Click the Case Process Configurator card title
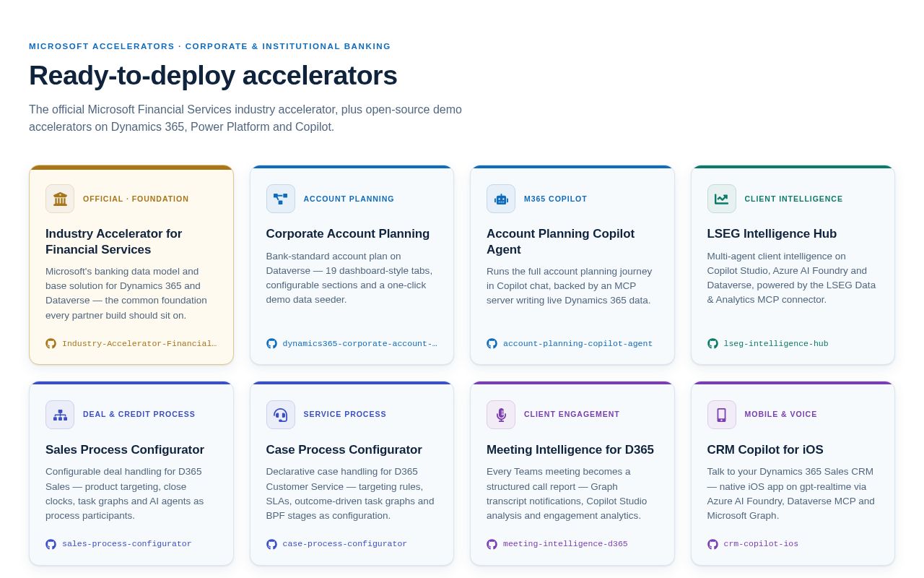Screen dimensions: 924x578 click(x=344, y=450)
